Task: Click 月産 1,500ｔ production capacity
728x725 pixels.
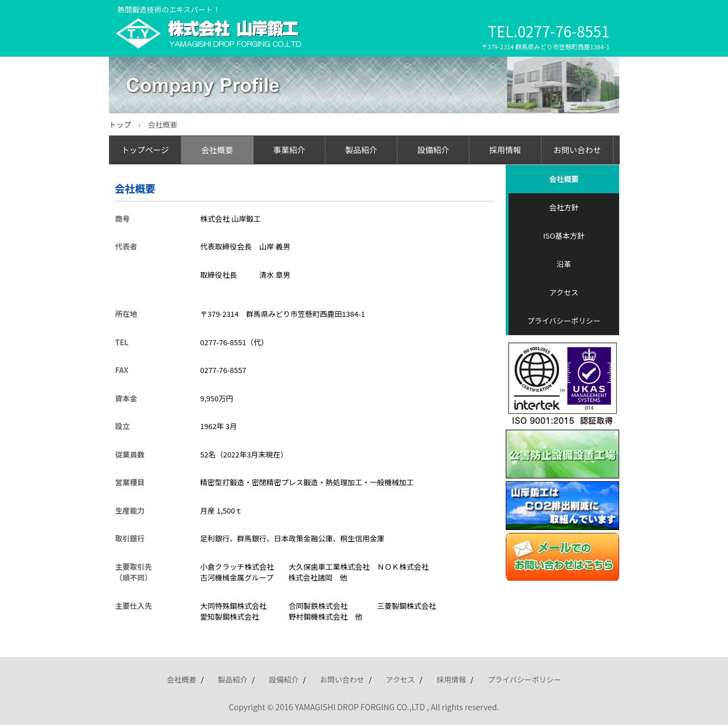Action: 221,511
